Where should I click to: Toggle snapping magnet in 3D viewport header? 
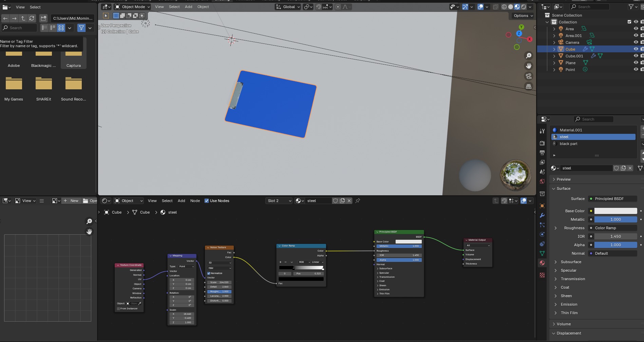[319, 7]
